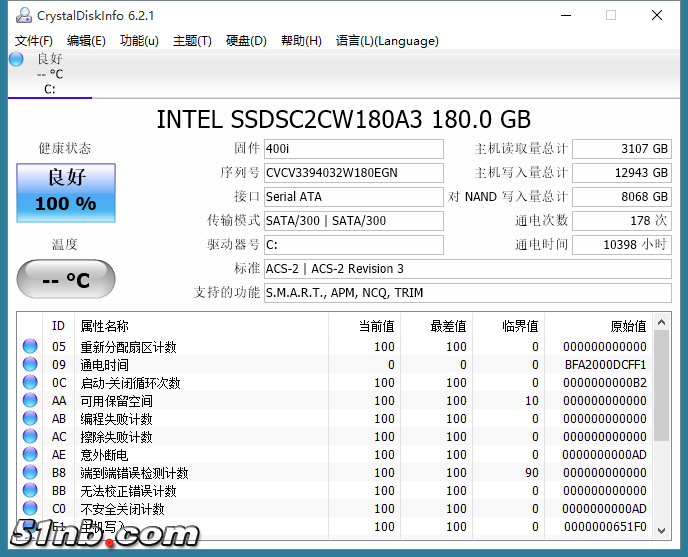
Task: Close the CrystalDiskInfo window
Action: click(x=657, y=15)
